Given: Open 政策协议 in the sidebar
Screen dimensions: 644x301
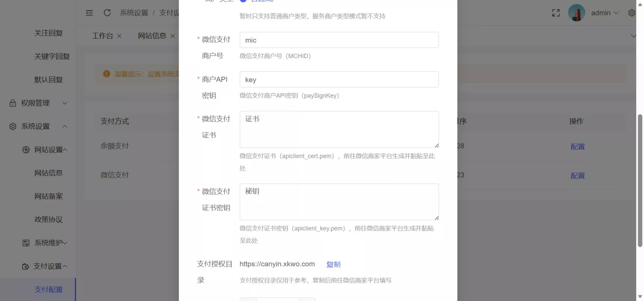Looking at the screenshot, I should click(49, 219).
